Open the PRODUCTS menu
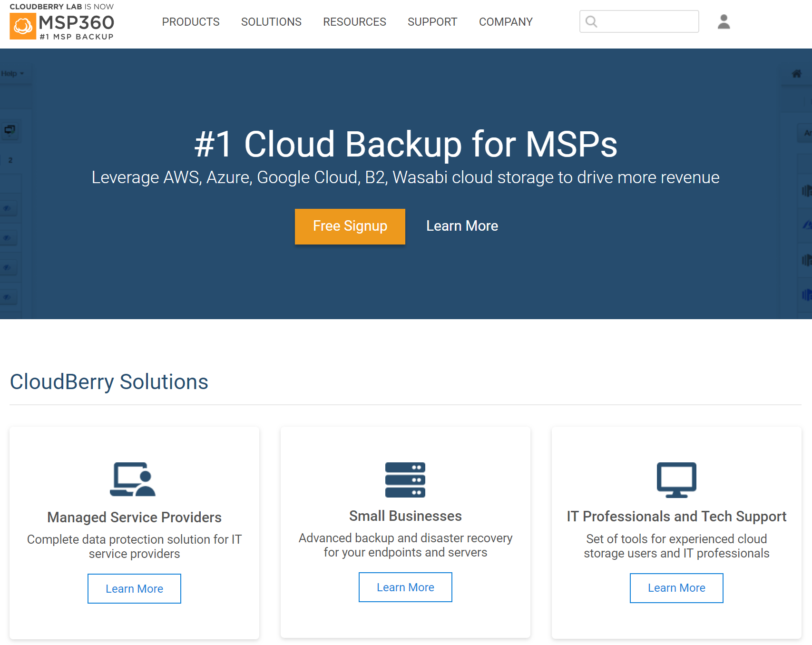This screenshot has width=812, height=645. [x=191, y=22]
